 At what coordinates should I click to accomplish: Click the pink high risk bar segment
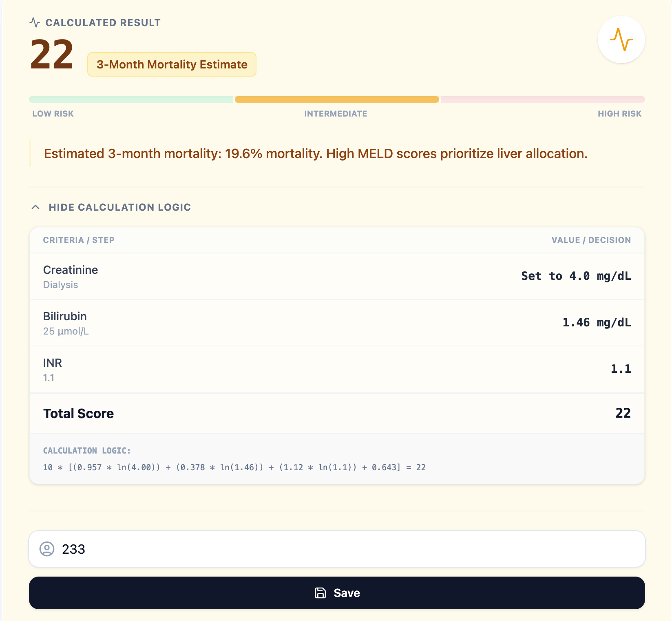(x=542, y=99)
